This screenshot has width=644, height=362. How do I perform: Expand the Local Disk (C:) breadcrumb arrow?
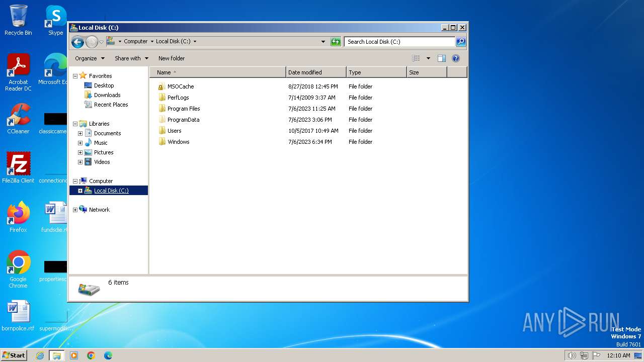[195, 42]
